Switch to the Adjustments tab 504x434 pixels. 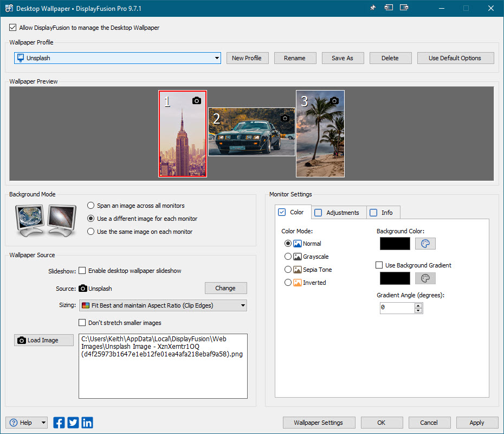click(x=337, y=213)
